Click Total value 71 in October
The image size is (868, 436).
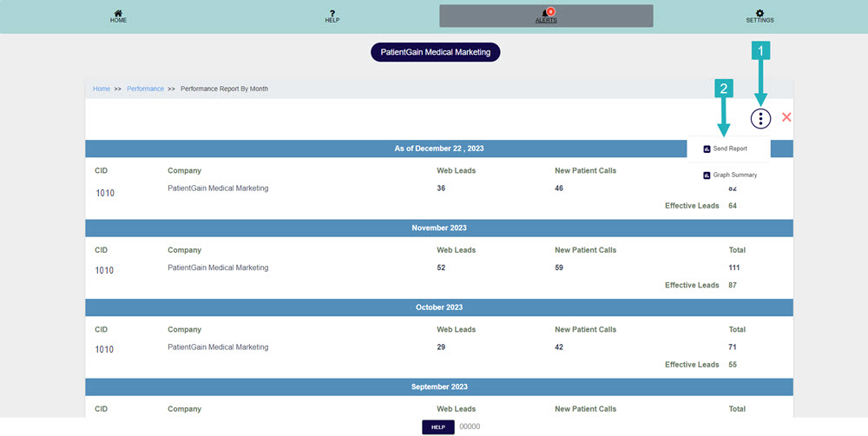pos(733,347)
